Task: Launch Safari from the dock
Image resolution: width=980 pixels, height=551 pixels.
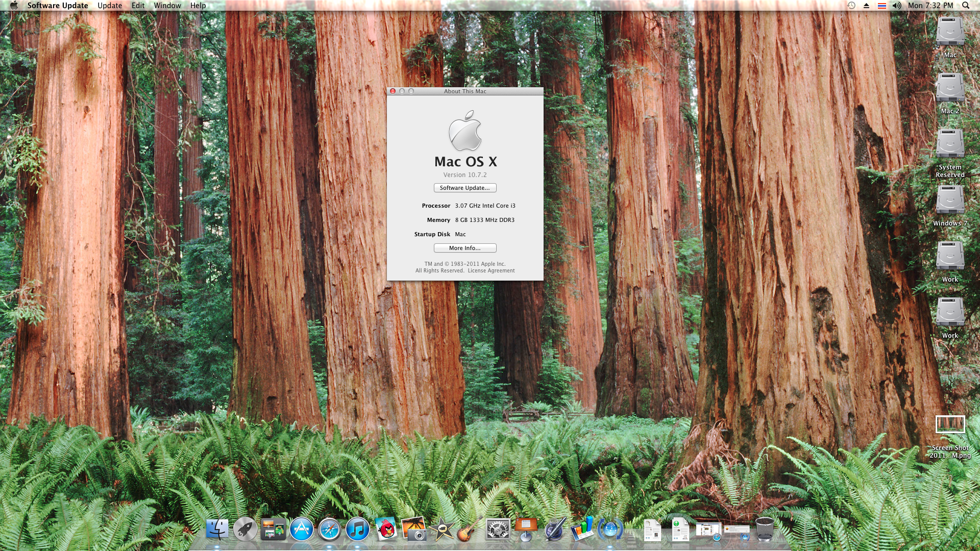Action: click(330, 530)
